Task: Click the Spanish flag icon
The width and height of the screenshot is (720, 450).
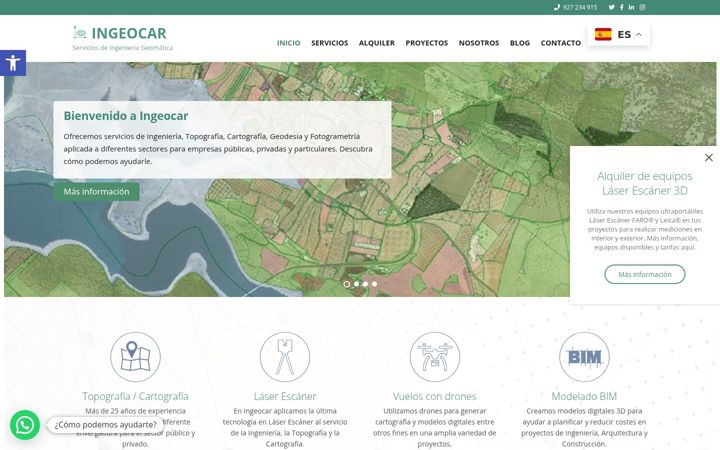Action: click(x=603, y=34)
